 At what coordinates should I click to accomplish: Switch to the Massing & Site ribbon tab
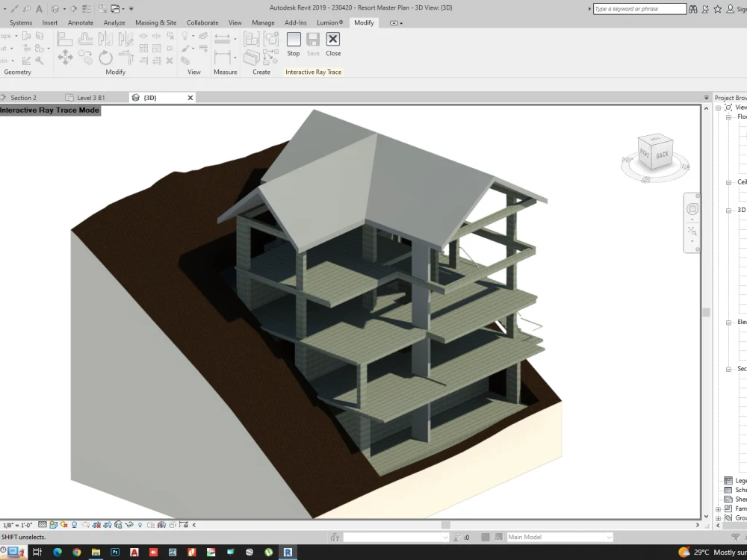click(155, 22)
